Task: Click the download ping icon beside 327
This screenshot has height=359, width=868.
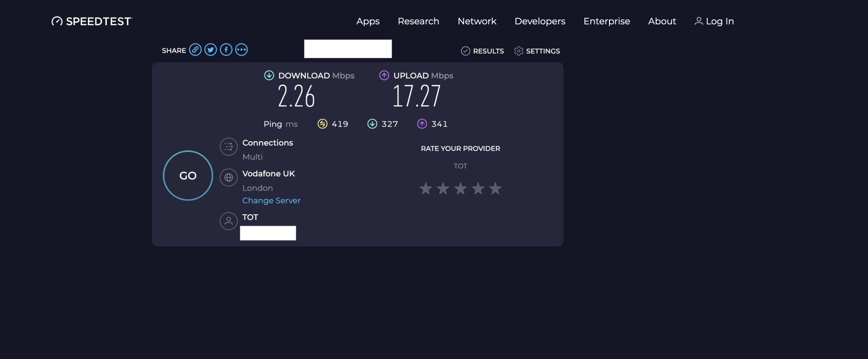Action: tap(372, 123)
